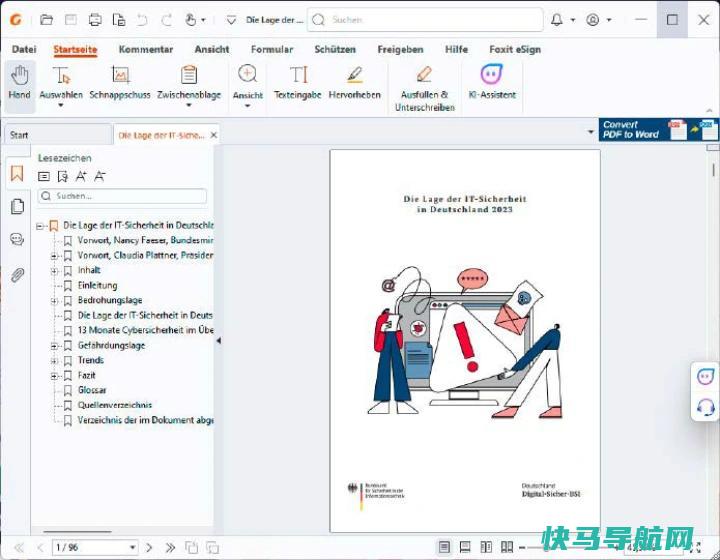Select the Texteingabe tool
Screen dimensions: 720x560
pyautogui.click(x=298, y=84)
